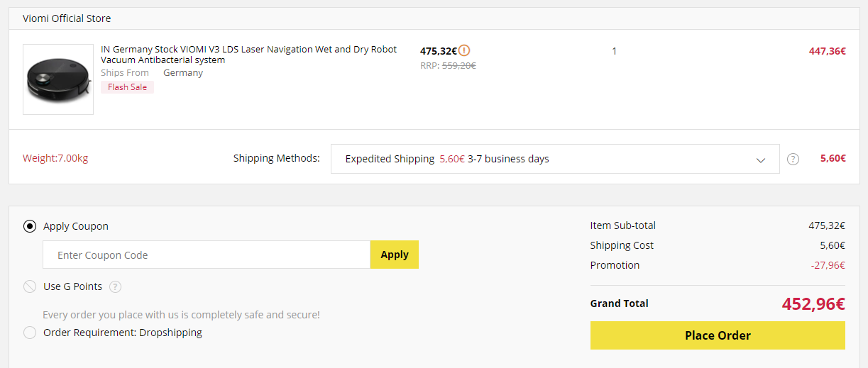Click the Flash Sale tag

pyautogui.click(x=128, y=87)
